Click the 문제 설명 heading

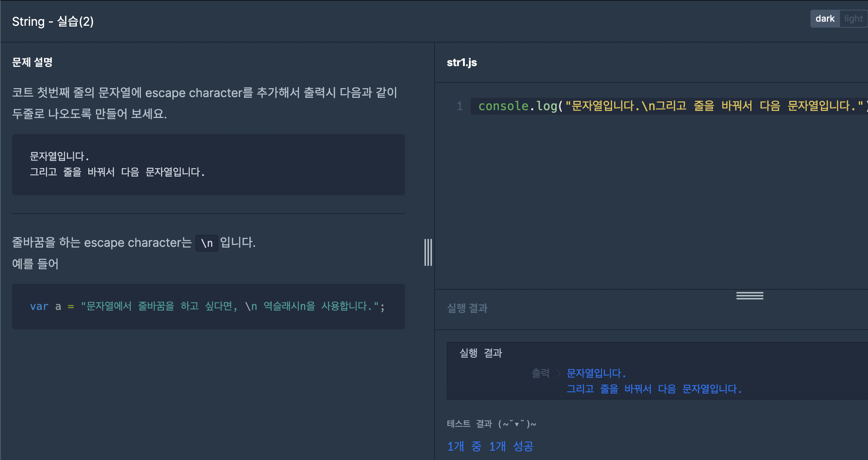[32, 62]
